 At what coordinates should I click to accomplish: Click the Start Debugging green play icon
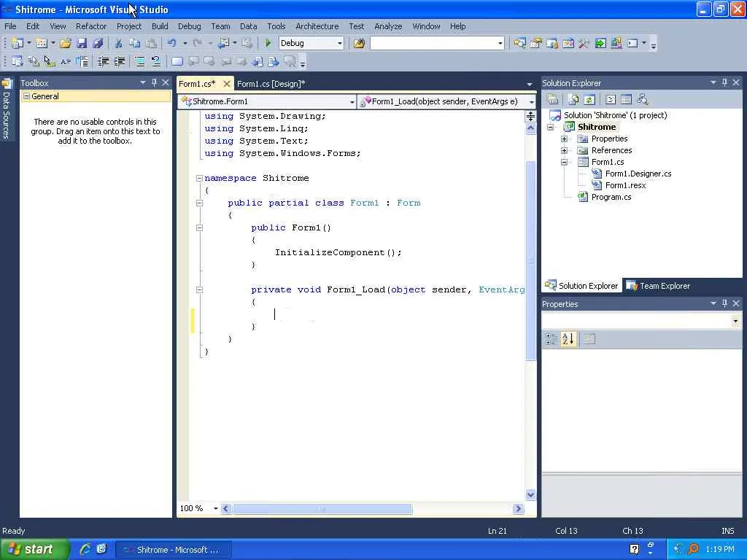click(268, 44)
